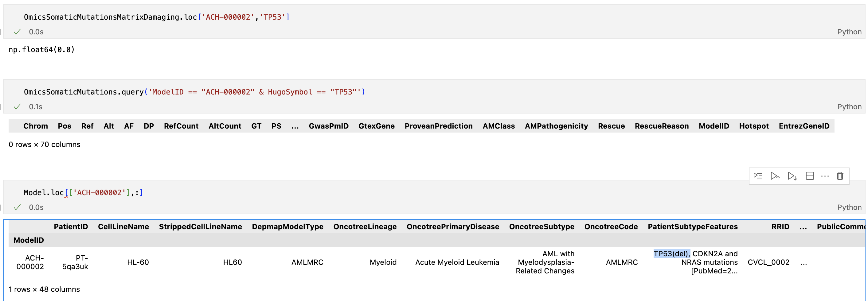Screen dimensions: 868x305
Task: Click the Run by Line icon
Action: (x=758, y=176)
